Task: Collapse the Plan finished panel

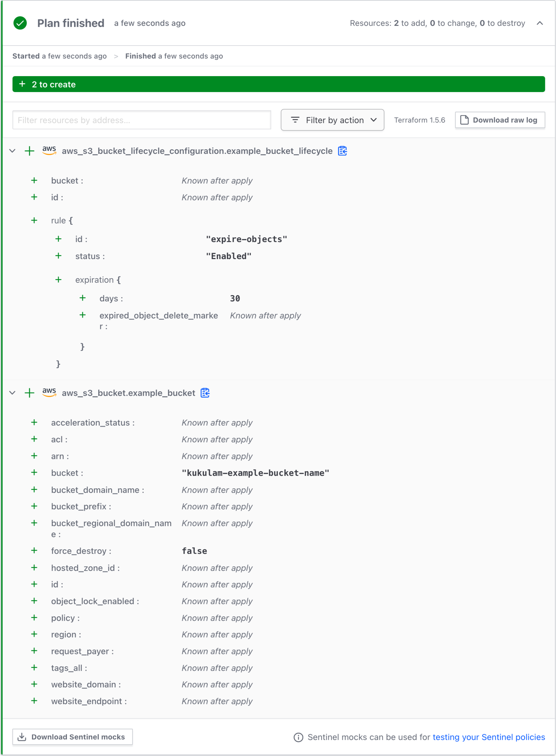Action: coord(540,23)
